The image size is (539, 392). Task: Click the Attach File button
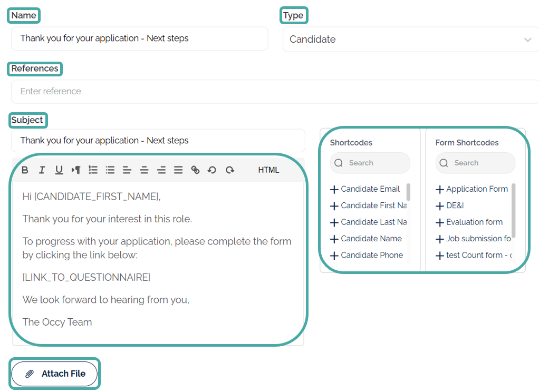click(55, 374)
